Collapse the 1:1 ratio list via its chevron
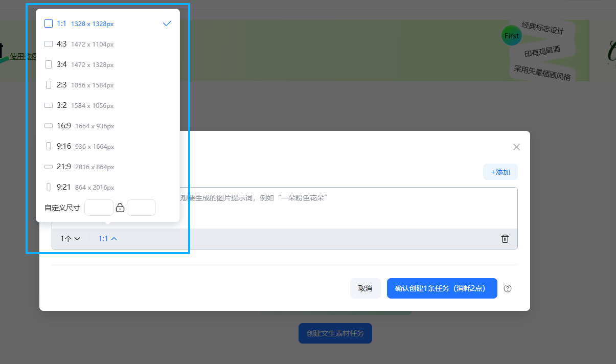 coord(113,238)
